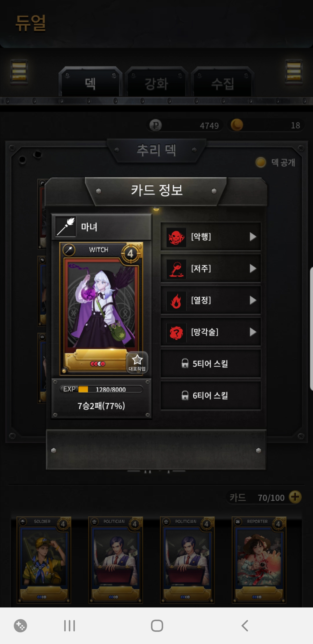Tap the P currency coin icon
Screen dimensions: 313x644
pos(156,125)
